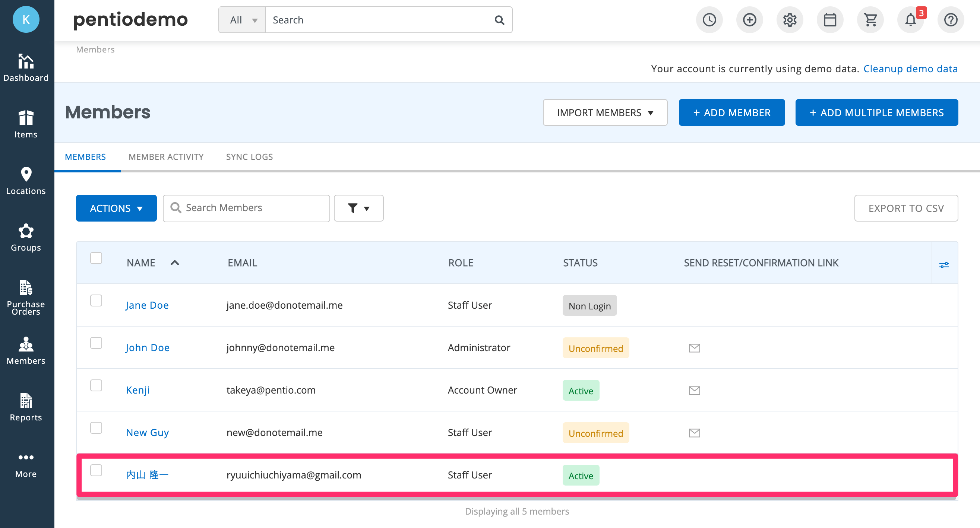
Task: Switch to the Member Activity tab
Action: tap(166, 157)
